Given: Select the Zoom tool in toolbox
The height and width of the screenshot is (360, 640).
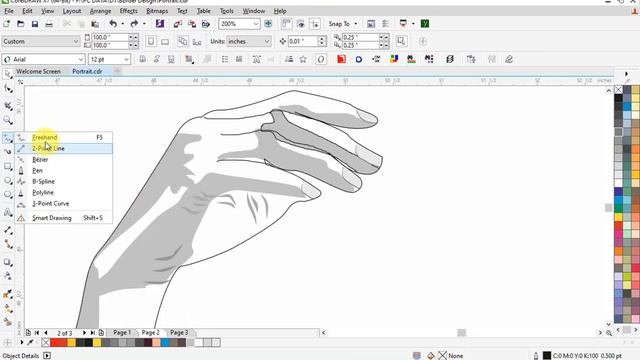Looking at the screenshot, I should pos(8,120).
